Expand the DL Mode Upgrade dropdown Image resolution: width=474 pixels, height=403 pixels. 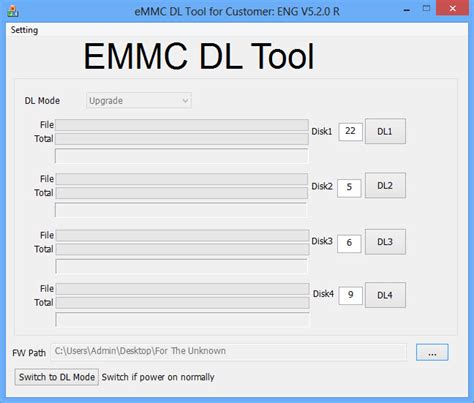click(139, 101)
